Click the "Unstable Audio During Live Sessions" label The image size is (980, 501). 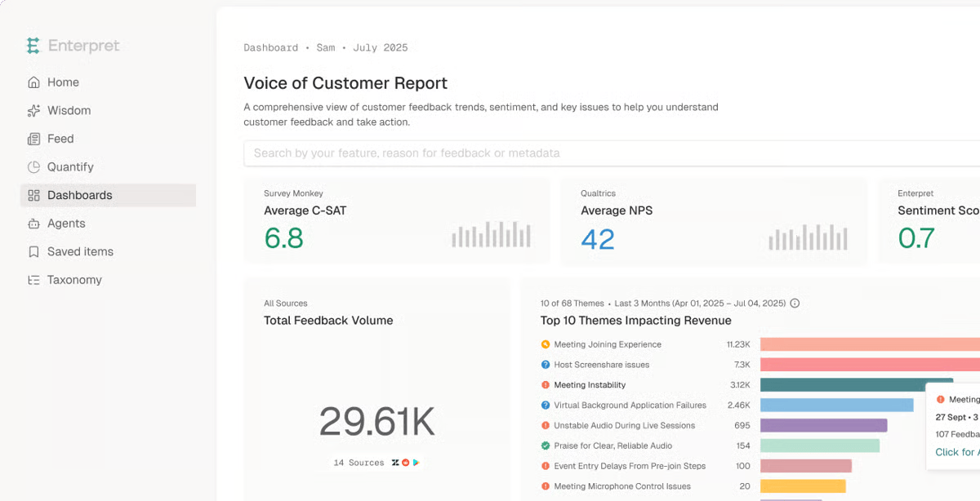(x=625, y=426)
